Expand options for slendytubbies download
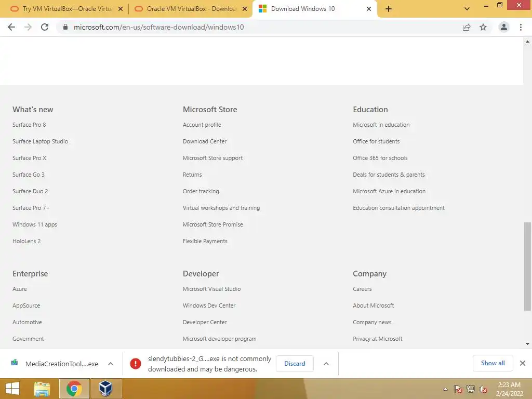This screenshot has height=399, width=532. pyautogui.click(x=326, y=364)
